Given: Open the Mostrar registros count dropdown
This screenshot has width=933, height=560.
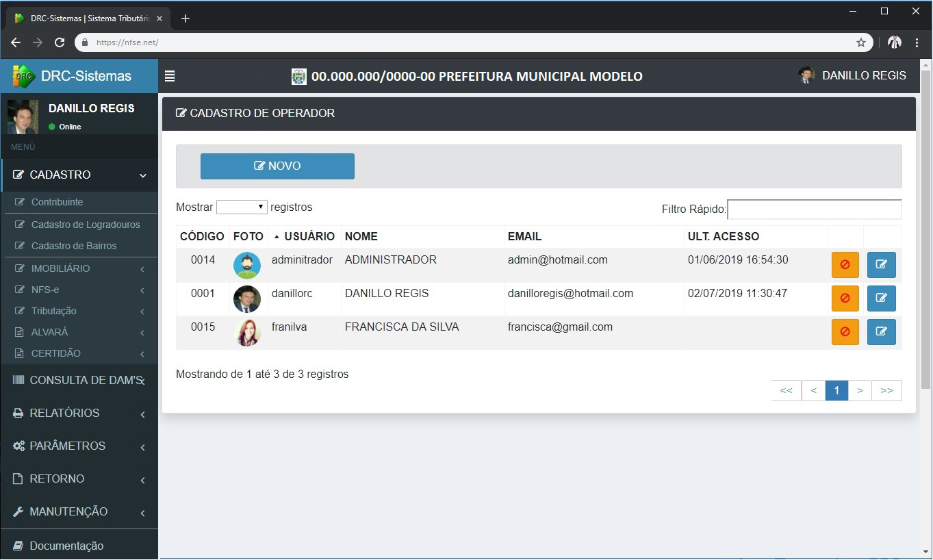Looking at the screenshot, I should point(242,207).
